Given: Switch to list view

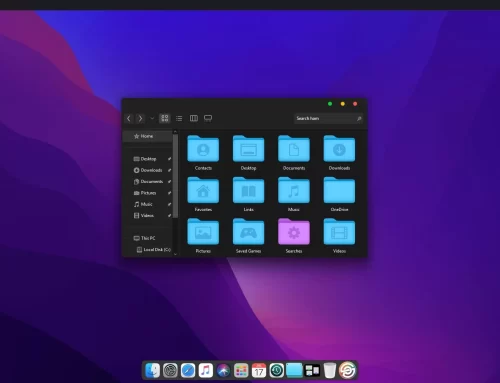Looking at the screenshot, I should tap(179, 118).
